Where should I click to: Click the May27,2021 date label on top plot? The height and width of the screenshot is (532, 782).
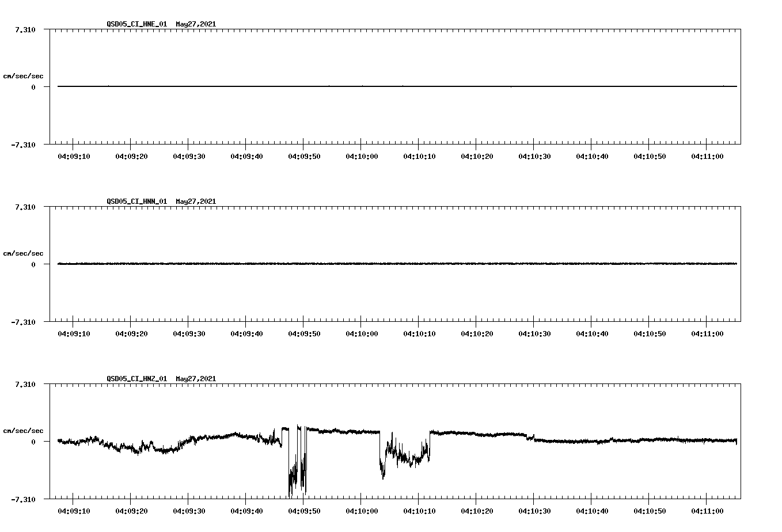pyautogui.click(x=195, y=25)
